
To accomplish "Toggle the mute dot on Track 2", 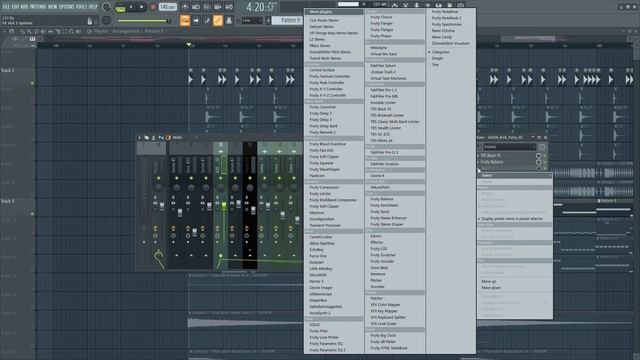I will (32, 83).
